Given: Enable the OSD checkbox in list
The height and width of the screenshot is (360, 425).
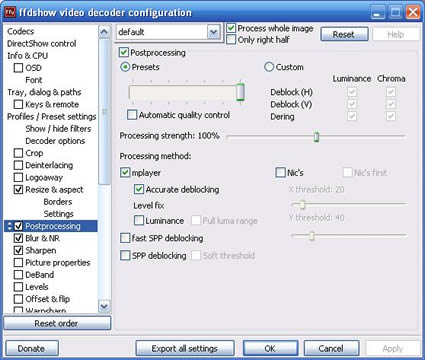Looking at the screenshot, I should click(18, 68).
